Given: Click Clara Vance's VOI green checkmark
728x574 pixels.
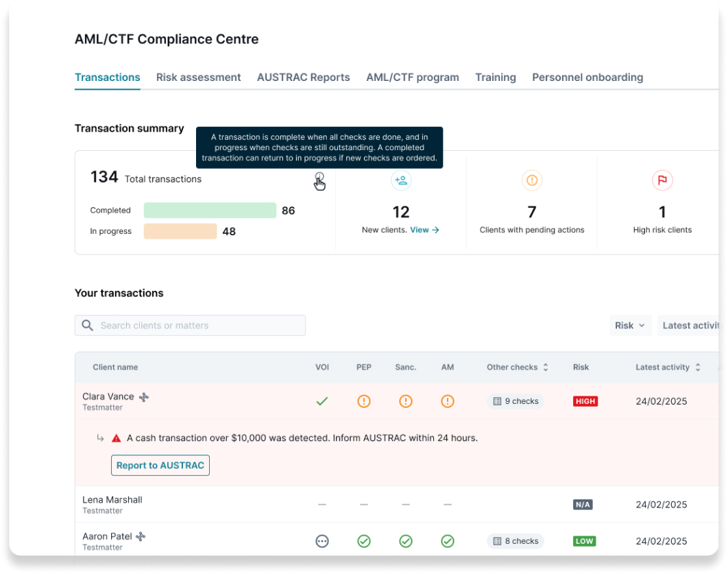Looking at the screenshot, I should pos(322,401).
